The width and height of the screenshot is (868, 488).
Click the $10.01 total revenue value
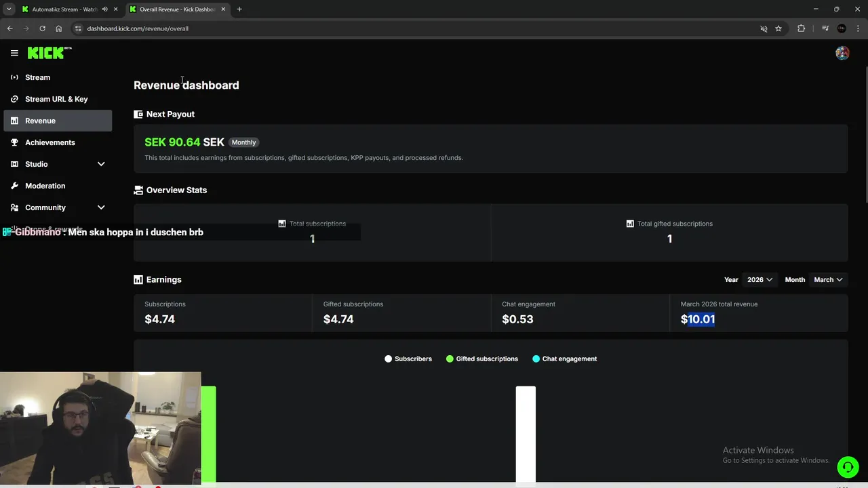698,319
